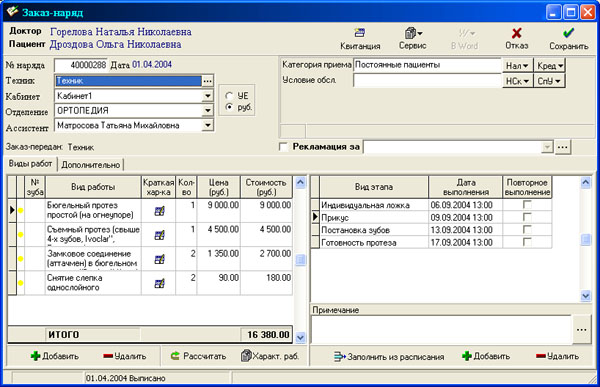Click the yellow marker of Бюгельный протез row
Screen dimensions: 600x387
pyautogui.click(x=21, y=210)
